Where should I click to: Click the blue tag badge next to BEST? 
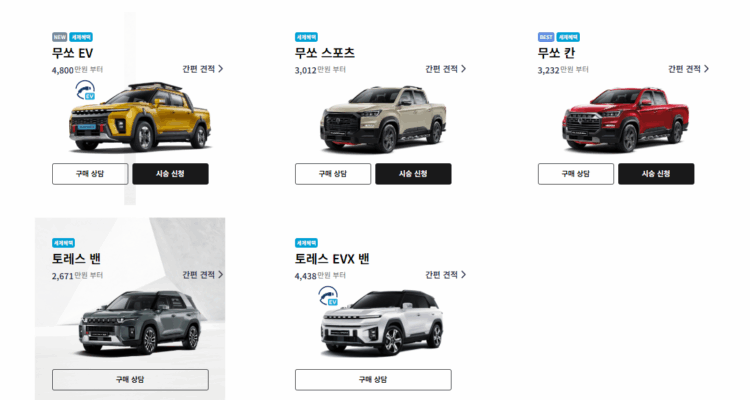tap(568, 37)
